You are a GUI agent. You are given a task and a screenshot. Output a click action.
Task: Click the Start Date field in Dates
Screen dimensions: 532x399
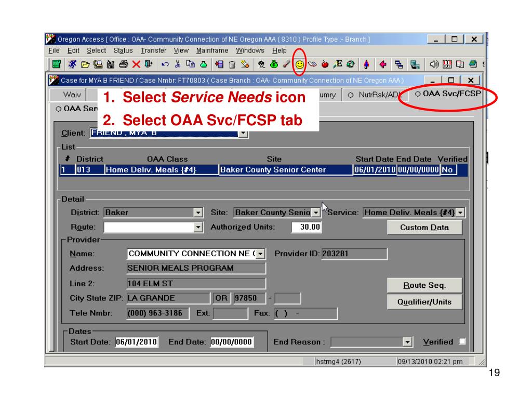(137, 342)
